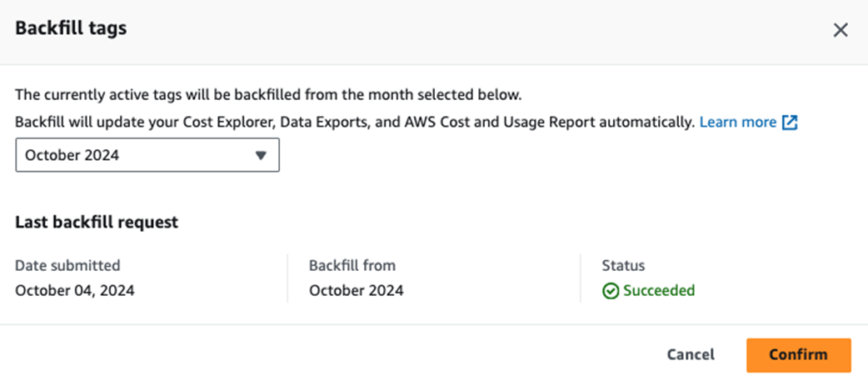
Task: Click the Backfill tags dialog title
Action: click(71, 28)
